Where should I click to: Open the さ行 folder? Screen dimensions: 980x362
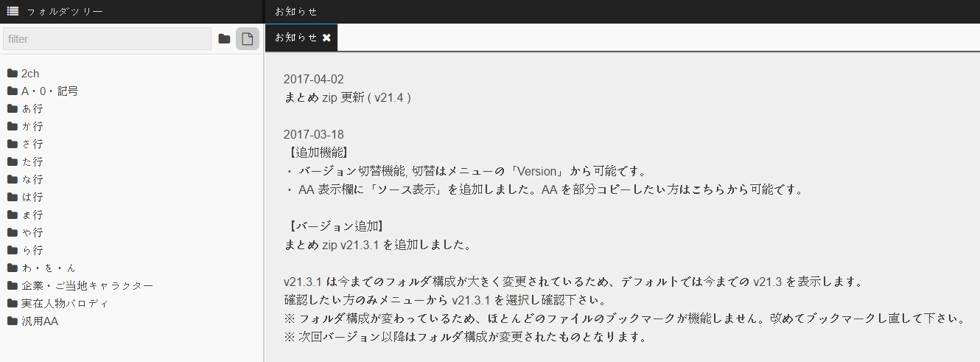tap(32, 144)
